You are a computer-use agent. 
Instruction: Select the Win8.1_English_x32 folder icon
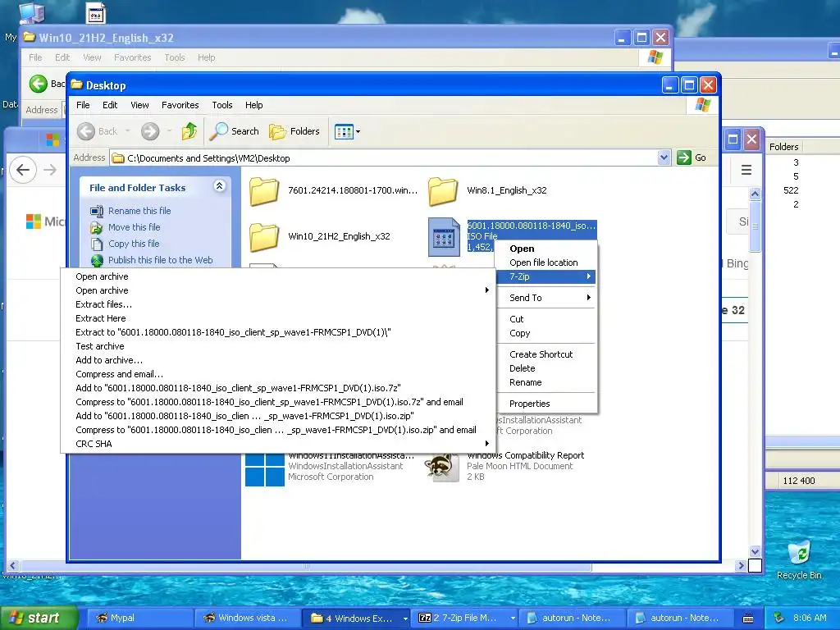(443, 190)
